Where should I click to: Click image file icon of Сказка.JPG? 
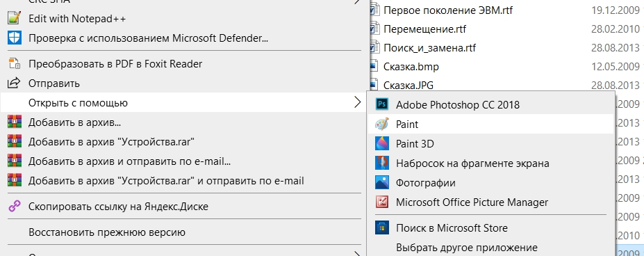click(x=373, y=85)
